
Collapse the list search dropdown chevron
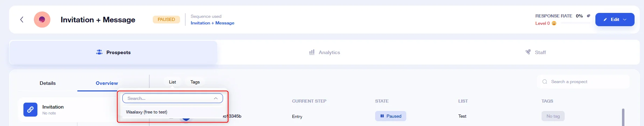[216, 98]
